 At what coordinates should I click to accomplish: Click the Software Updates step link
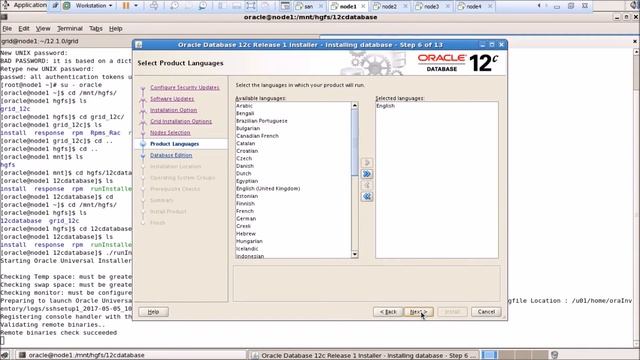tap(172, 99)
